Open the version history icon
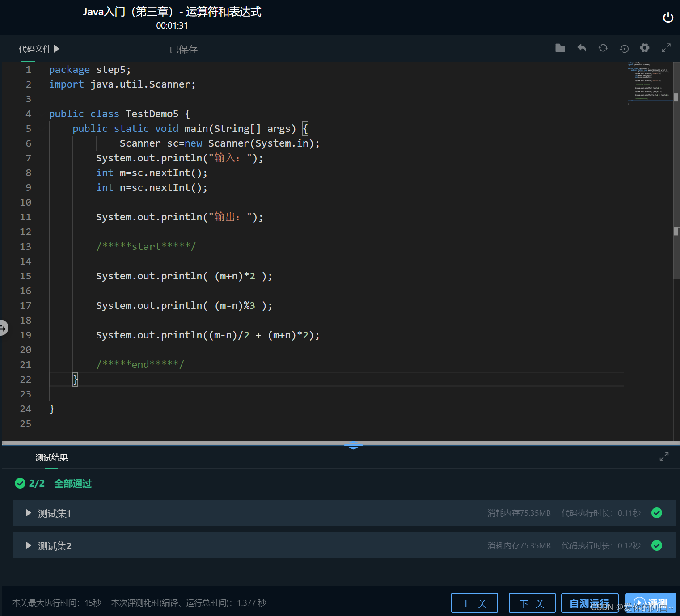 (x=624, y=48)
